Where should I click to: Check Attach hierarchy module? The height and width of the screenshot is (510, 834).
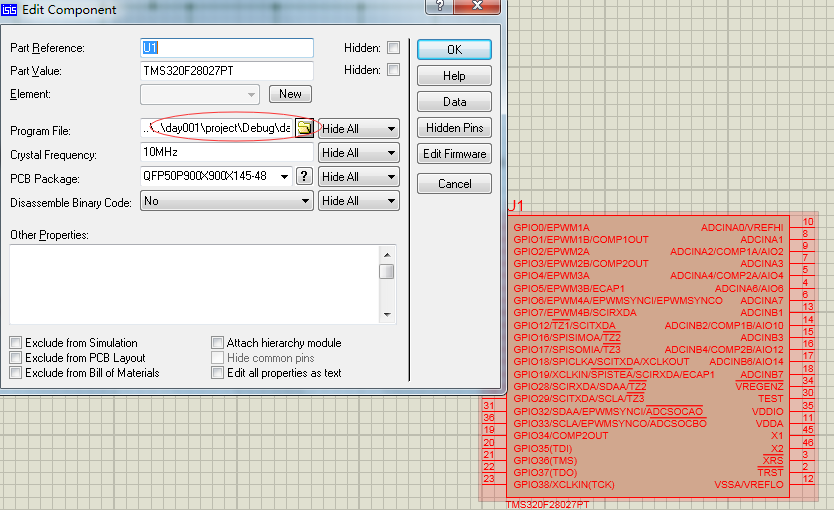[217, 342]
